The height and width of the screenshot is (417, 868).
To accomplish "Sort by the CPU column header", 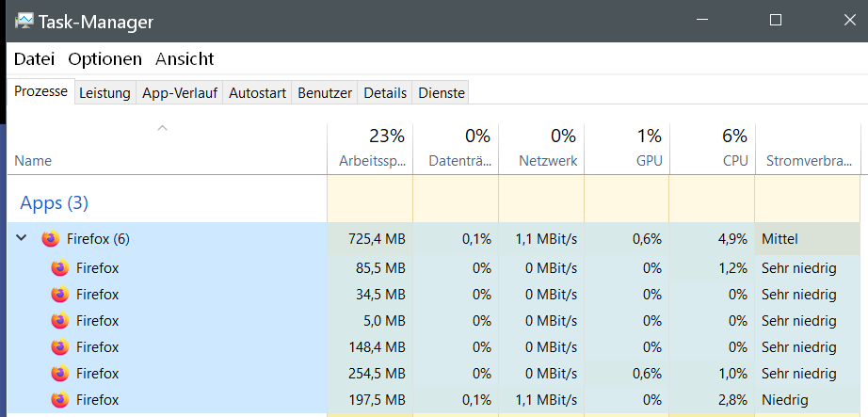I will tap(712, 149).
